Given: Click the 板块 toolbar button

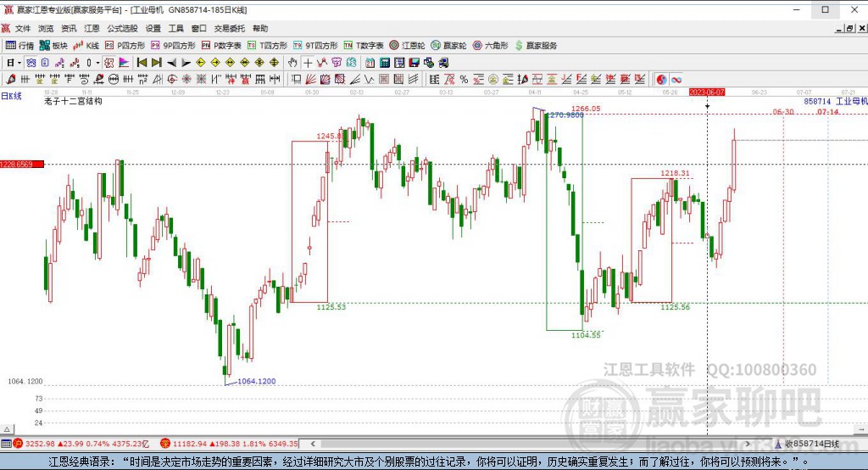Looking at the screenshot, I should coord(53,46).
